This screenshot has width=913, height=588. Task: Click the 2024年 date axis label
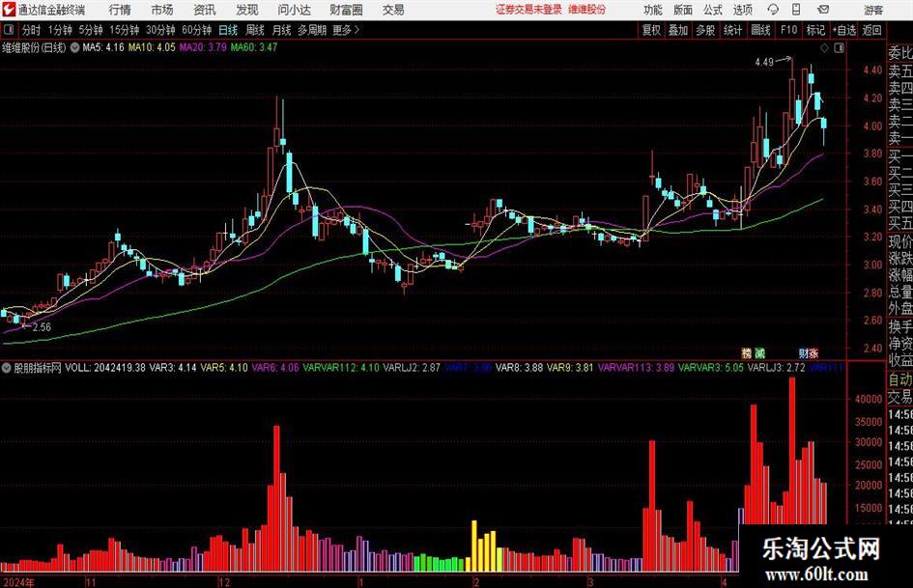18,582
